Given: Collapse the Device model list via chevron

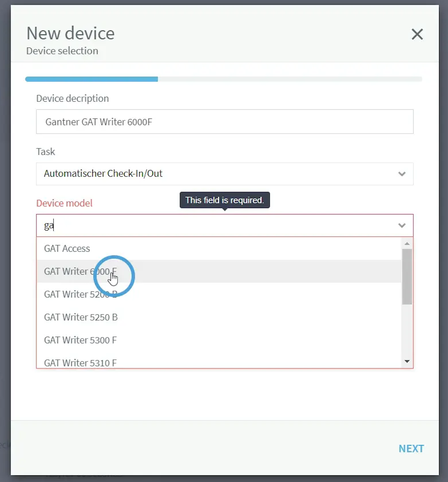Looking at the screenshot, I should click(x=402, y=226).
